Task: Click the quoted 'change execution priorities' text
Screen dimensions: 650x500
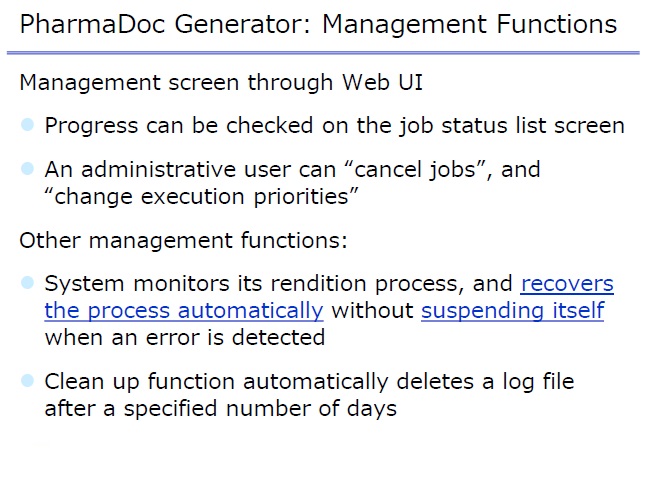Action: coord(201,197)
